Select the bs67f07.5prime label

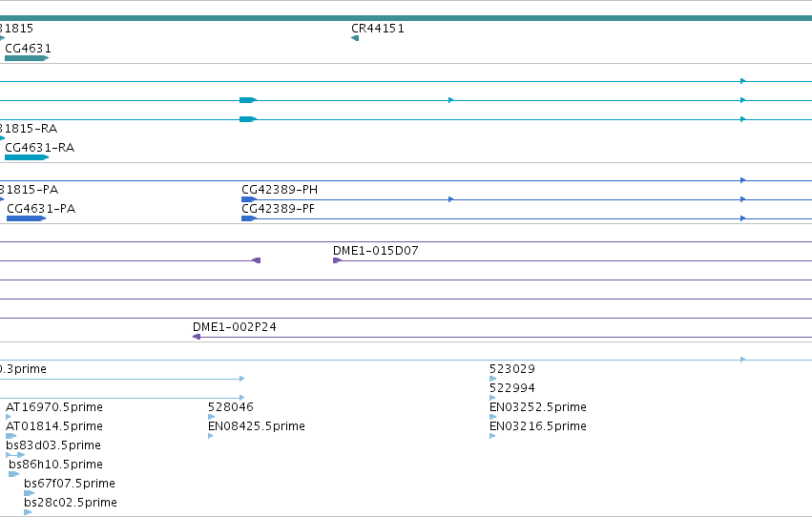coord(70,484)
